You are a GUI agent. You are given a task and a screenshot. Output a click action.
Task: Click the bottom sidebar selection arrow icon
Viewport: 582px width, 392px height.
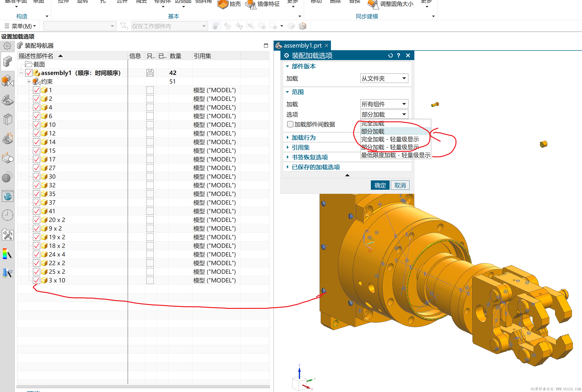point(7,273)
